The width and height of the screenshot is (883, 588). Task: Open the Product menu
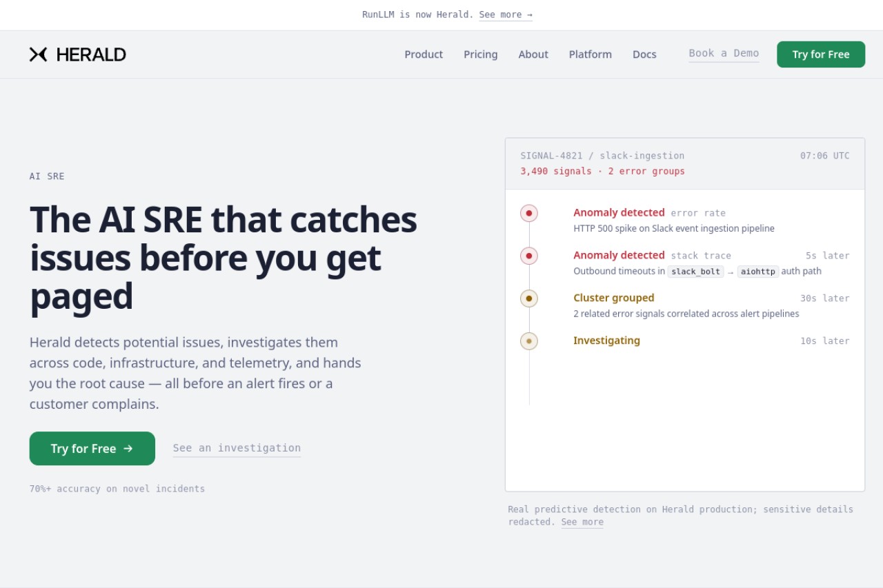click(x=424, y=54)
